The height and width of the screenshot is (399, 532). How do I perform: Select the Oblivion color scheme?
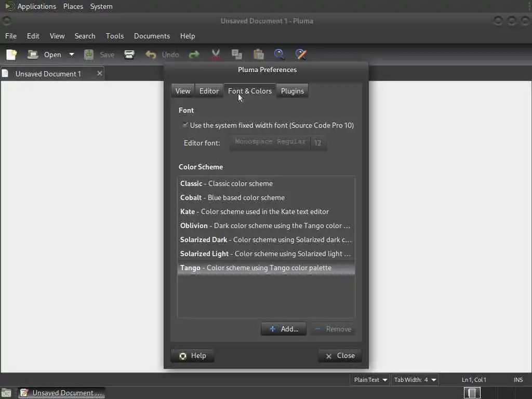pyautogui.click(x=266, y=225)
